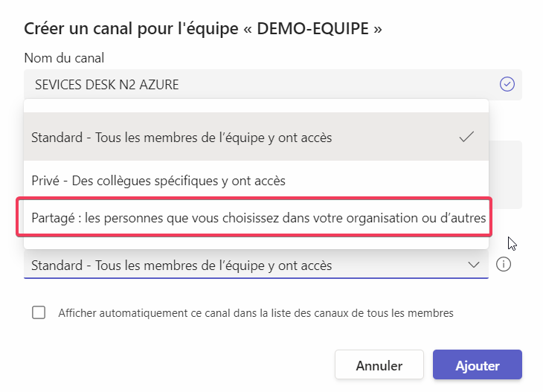The image size is (543, 392).
Task: Click the validation checkmark icon in name field
Action: (507, 84)
